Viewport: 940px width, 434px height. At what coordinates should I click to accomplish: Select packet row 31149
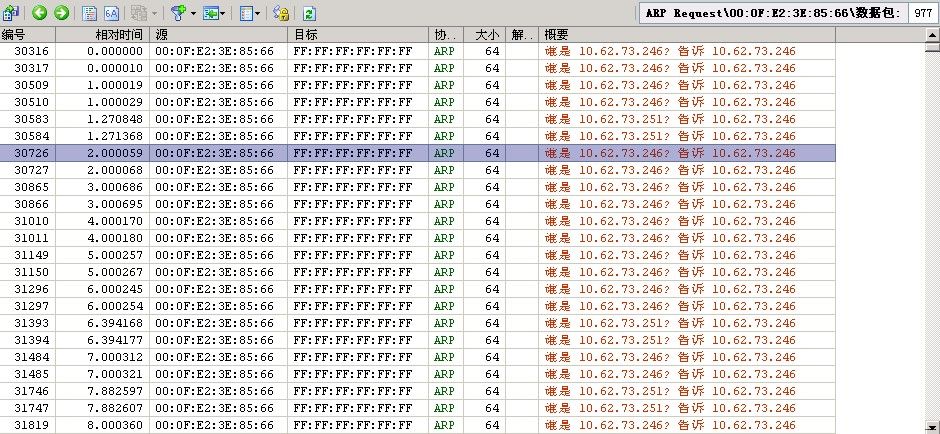coord(417,255)
